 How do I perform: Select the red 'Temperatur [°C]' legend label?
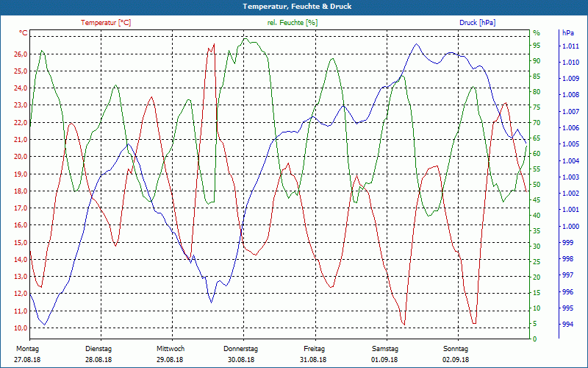point(106,23)
